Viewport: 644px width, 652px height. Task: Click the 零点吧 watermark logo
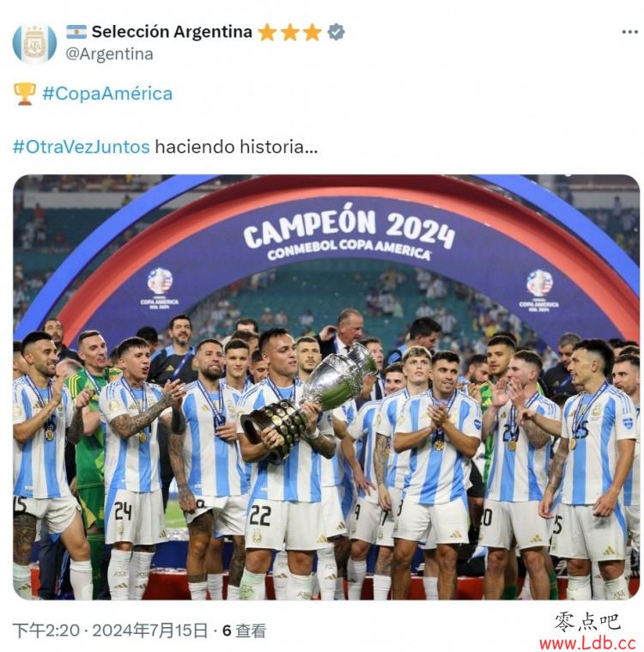click(587, 623)
